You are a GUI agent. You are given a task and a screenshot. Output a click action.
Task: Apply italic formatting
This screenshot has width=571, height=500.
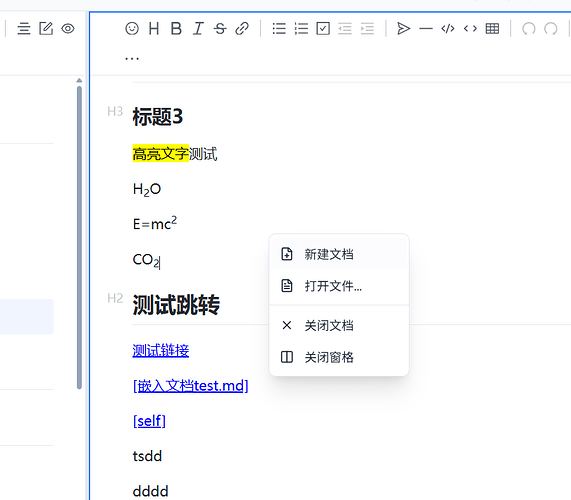coord(198,28)
